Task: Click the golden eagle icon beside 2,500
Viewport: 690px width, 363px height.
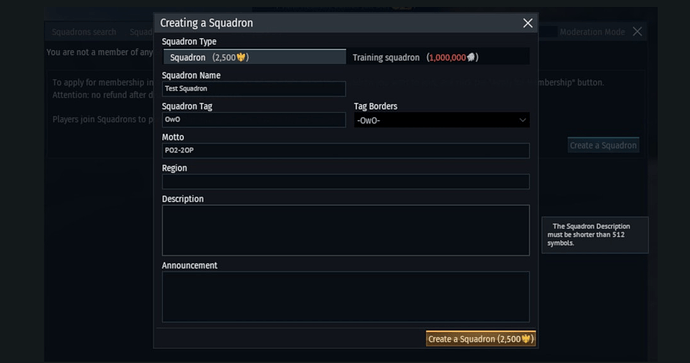Action: [x=241, y=57]
